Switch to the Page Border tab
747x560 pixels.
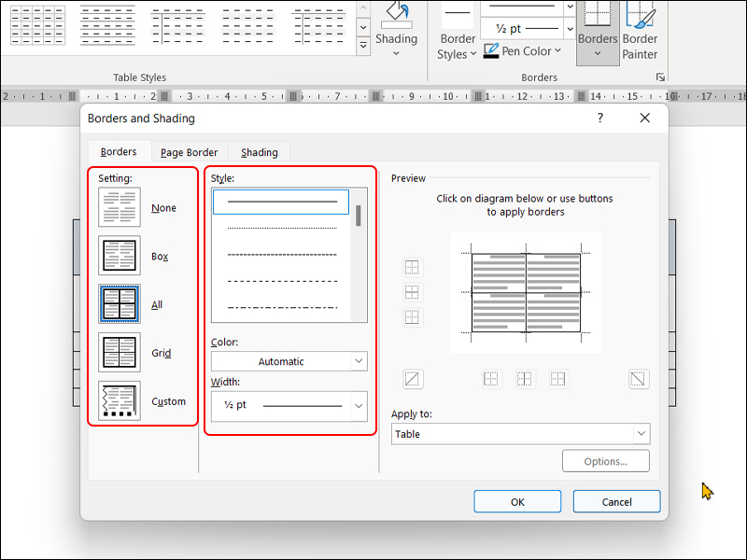tap(189, 152)
